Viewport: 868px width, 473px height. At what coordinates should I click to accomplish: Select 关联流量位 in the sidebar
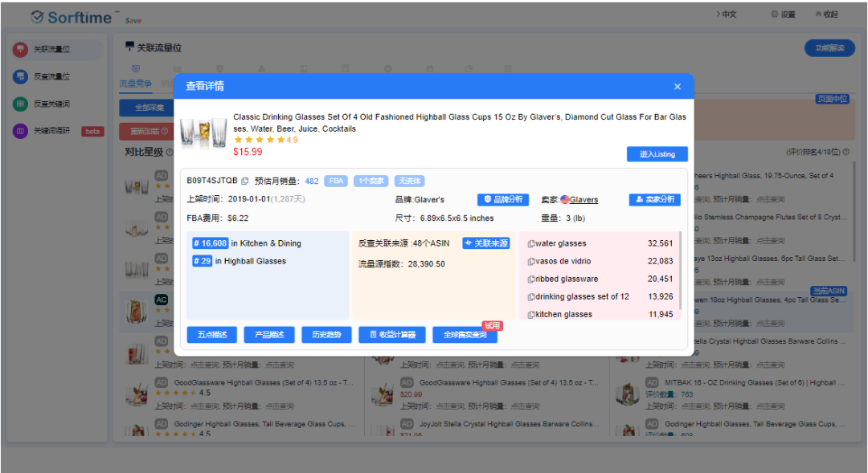click(x=58, y=49)
